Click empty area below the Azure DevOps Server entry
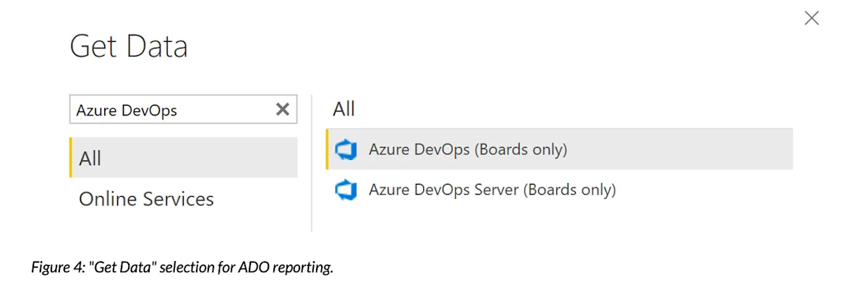 (559, 222)
